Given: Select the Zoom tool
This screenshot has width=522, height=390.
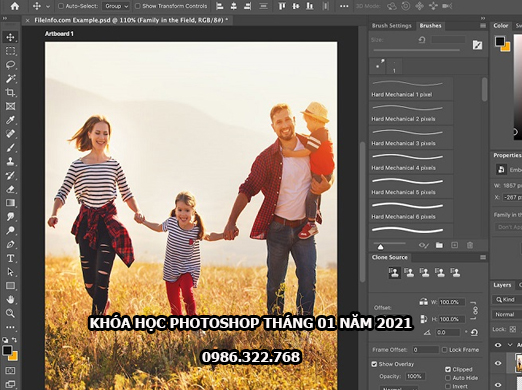Looking at the screenshot, I should pos(10,313).
